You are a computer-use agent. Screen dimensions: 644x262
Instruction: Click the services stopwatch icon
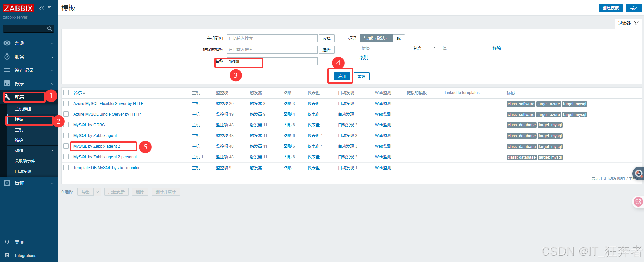tap(7, 57)
